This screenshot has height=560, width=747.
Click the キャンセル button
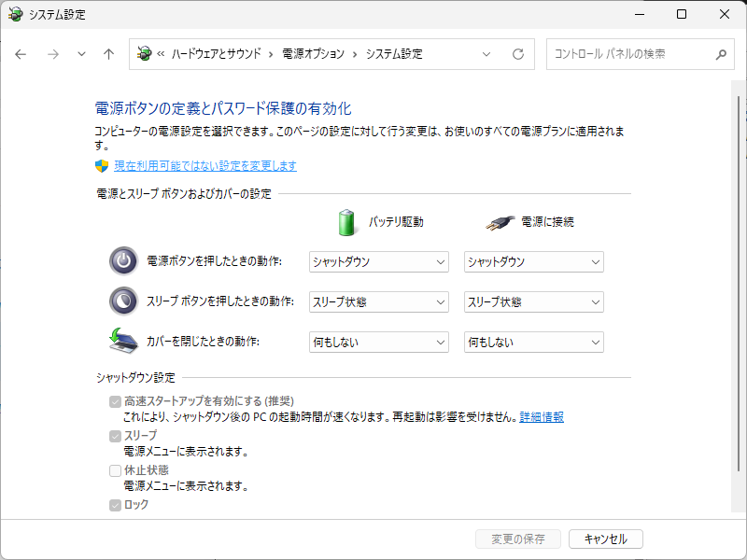pos(605,539)
